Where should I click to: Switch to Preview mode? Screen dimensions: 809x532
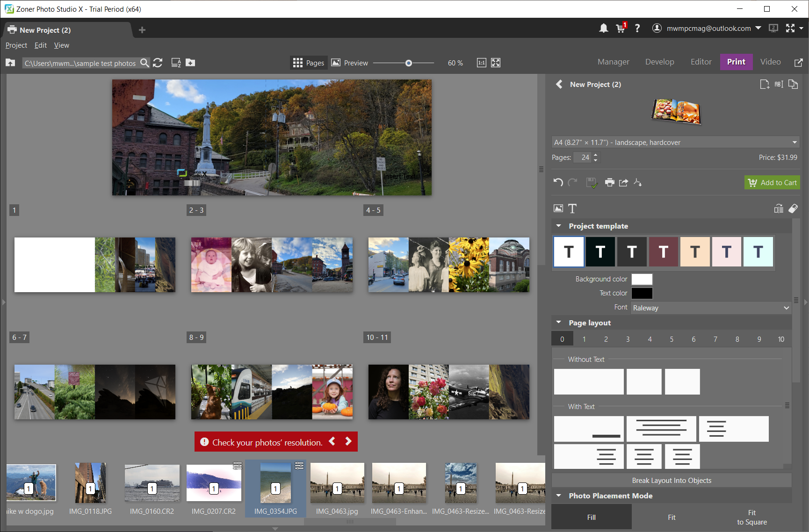point(350,63)
